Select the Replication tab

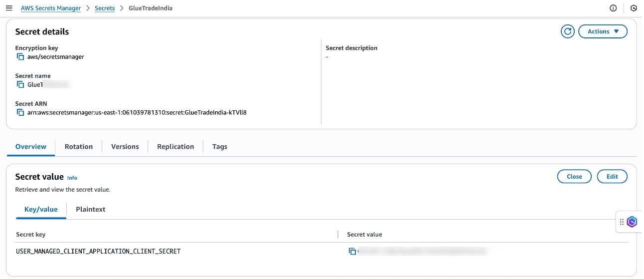coord(175,147)
